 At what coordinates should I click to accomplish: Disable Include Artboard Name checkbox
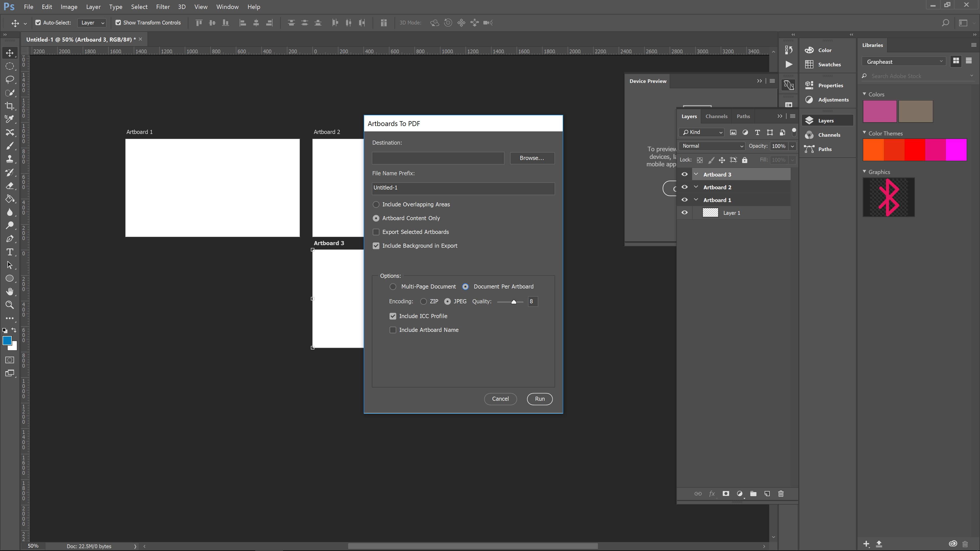pos(393,330)
